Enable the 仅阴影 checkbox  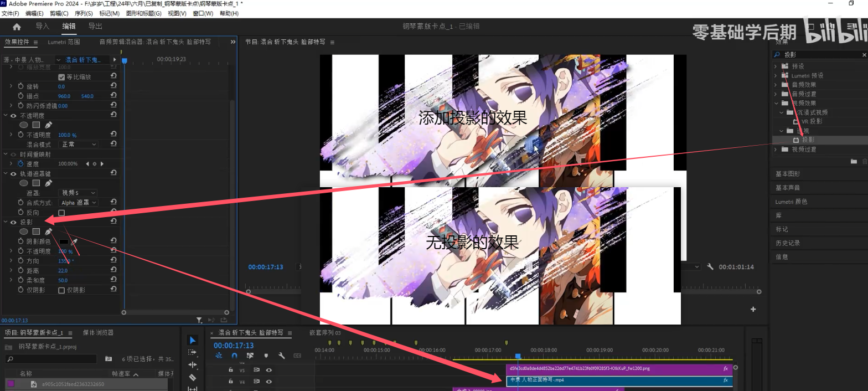tap(61, 290)
